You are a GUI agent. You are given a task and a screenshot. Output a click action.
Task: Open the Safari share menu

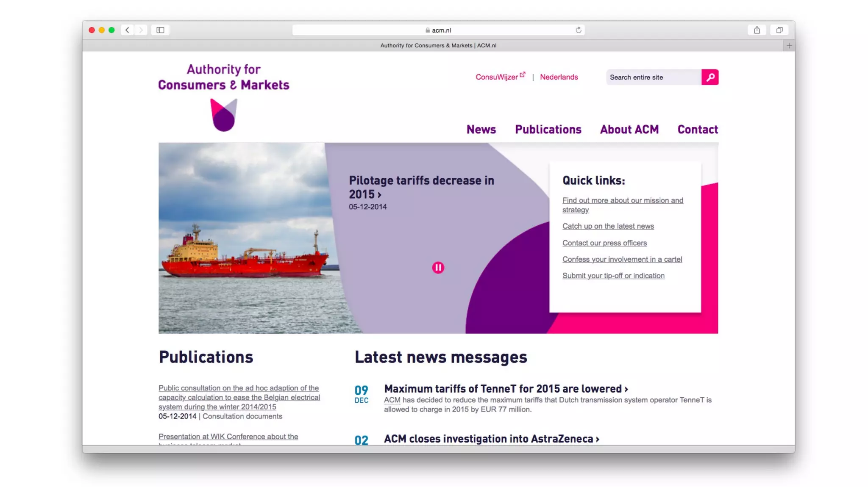coord(757,30)
